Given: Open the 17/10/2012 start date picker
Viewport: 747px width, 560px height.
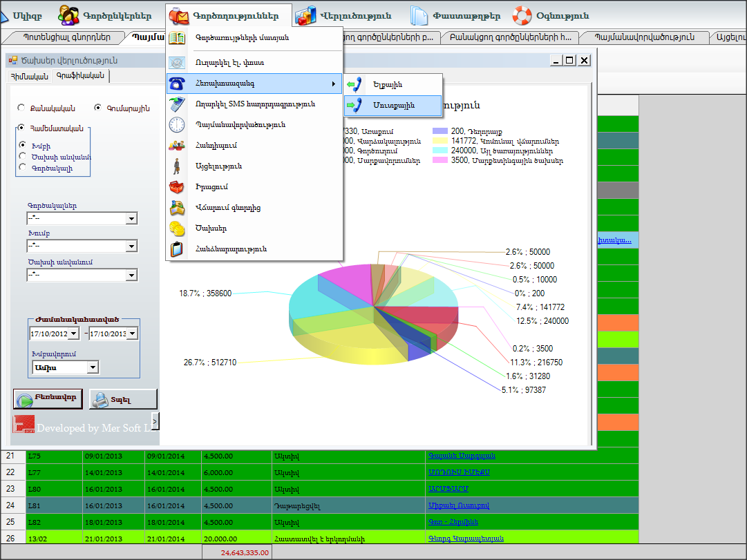Looking at the screenshot, I should click(x=73, y=334).
